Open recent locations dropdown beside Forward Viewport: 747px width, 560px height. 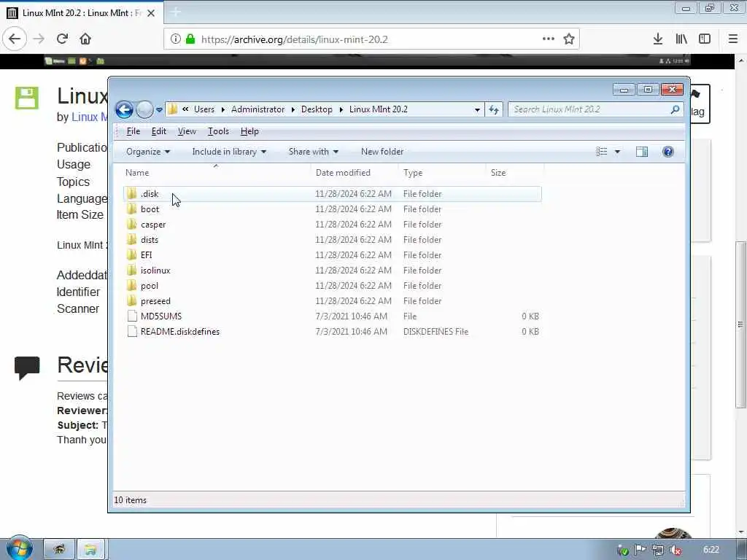(159, 109)
